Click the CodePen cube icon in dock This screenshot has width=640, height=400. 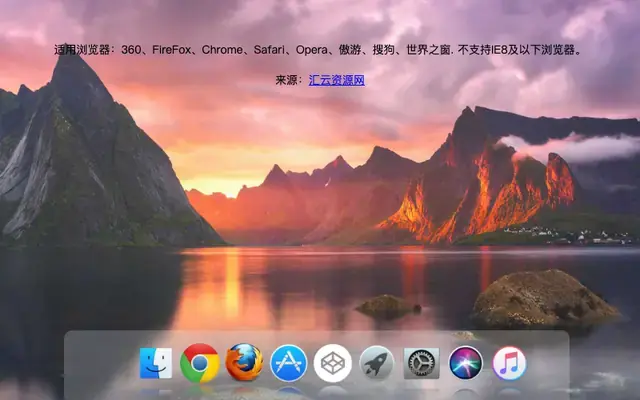coord(333,363)
